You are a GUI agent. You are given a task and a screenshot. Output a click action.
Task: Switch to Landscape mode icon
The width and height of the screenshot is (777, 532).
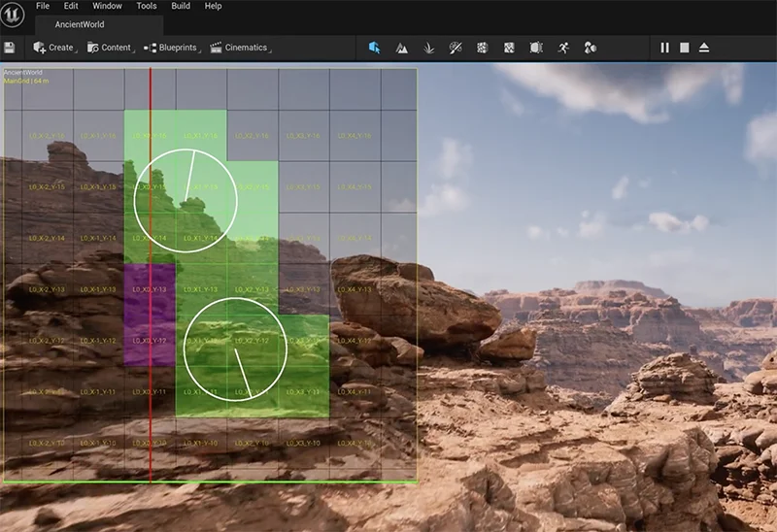coord(401,48)
